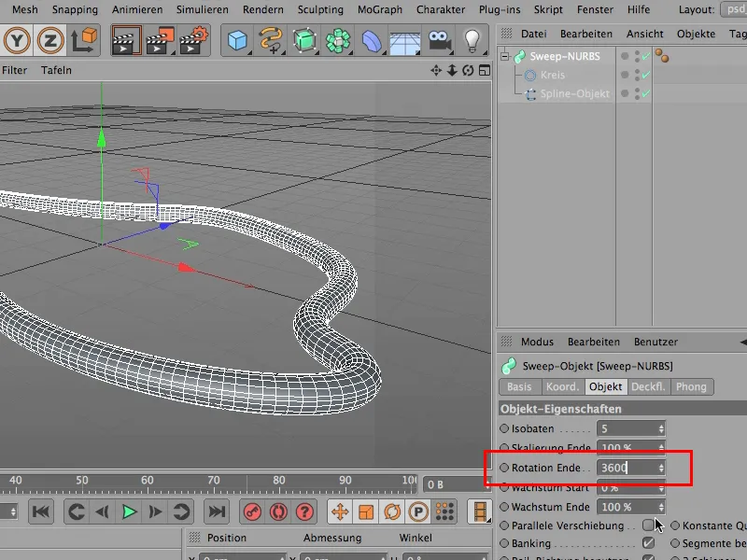Click the Phong tag on Sweep-NURBS
This screenshot has width=747, height=560.
(x=662, y=56)
